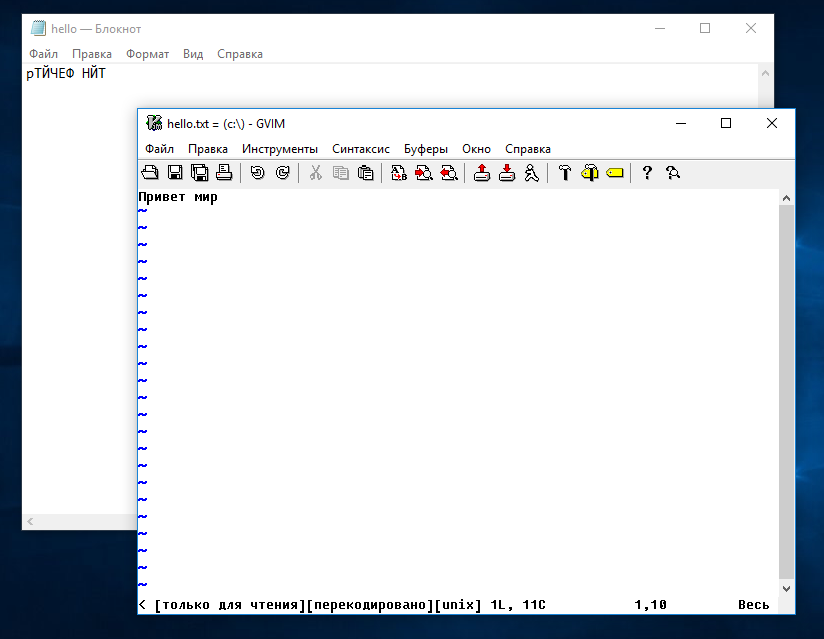Build tags with the yellow hammer icon

(590, 172)
